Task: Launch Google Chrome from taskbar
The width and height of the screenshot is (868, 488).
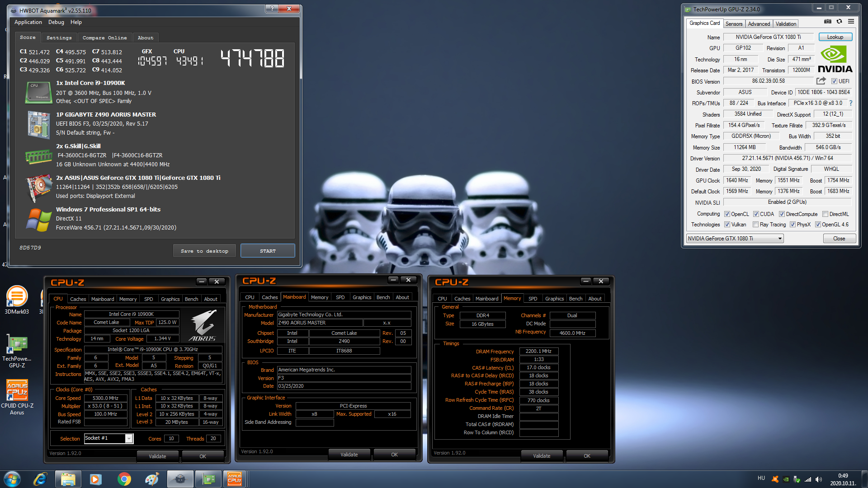Action: (124, 479)
